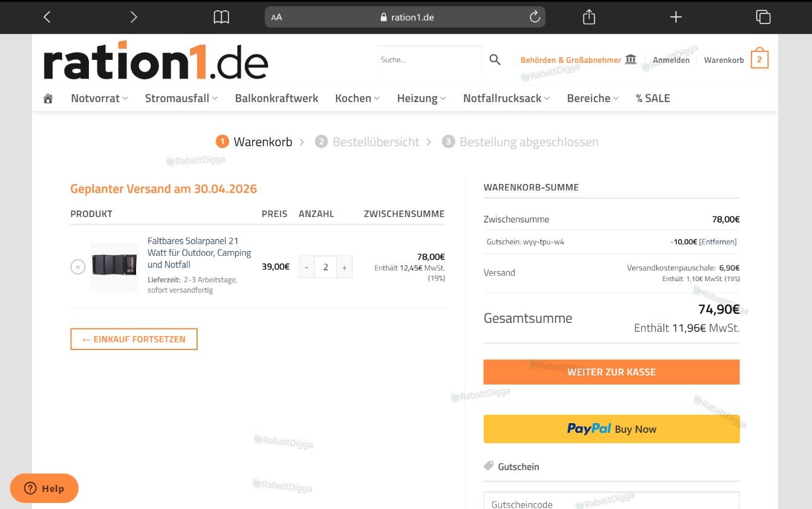
Task: Go to homepage via house icon
Action: pos(48,99)
